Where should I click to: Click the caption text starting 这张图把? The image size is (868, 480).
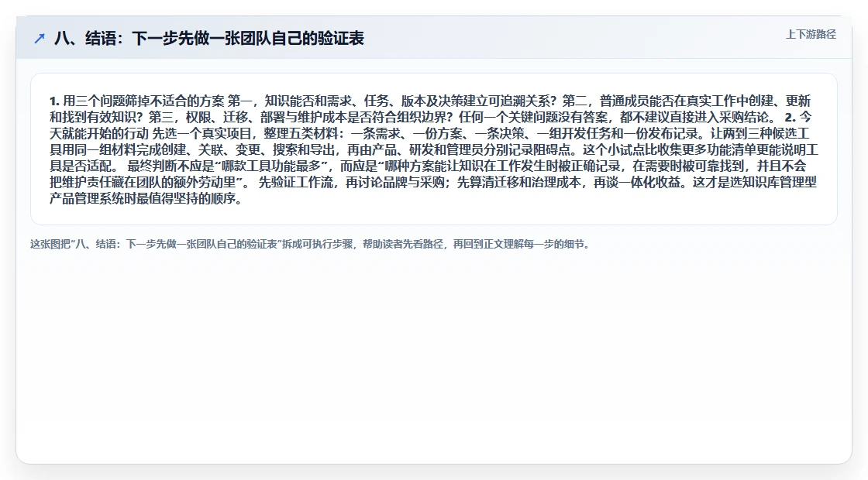pyautogui.click(x=310, y=244)
